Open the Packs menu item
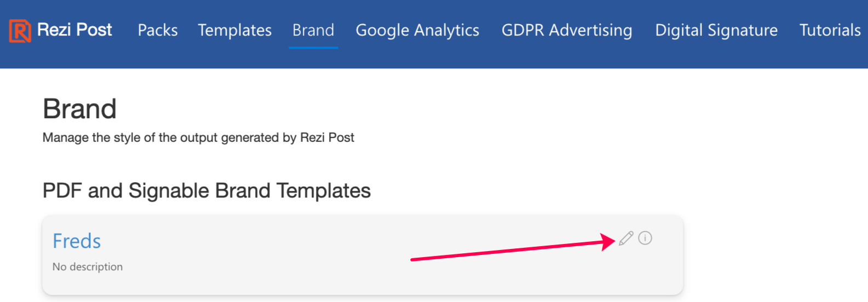Image resolution: width=868 pixels, height=302 pixels. [x=158, y=30]
